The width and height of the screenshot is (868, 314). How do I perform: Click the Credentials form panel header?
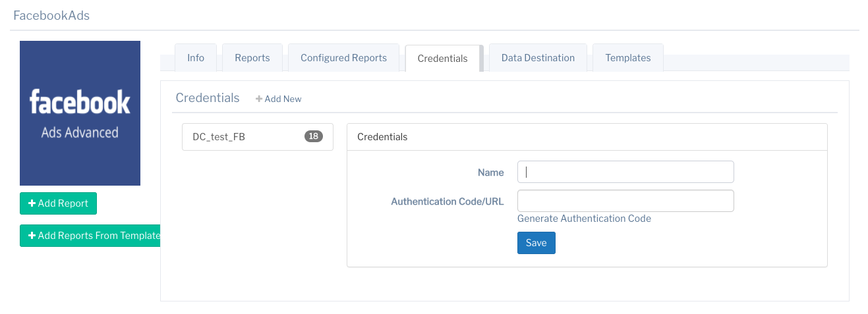(x=382, y=137)
